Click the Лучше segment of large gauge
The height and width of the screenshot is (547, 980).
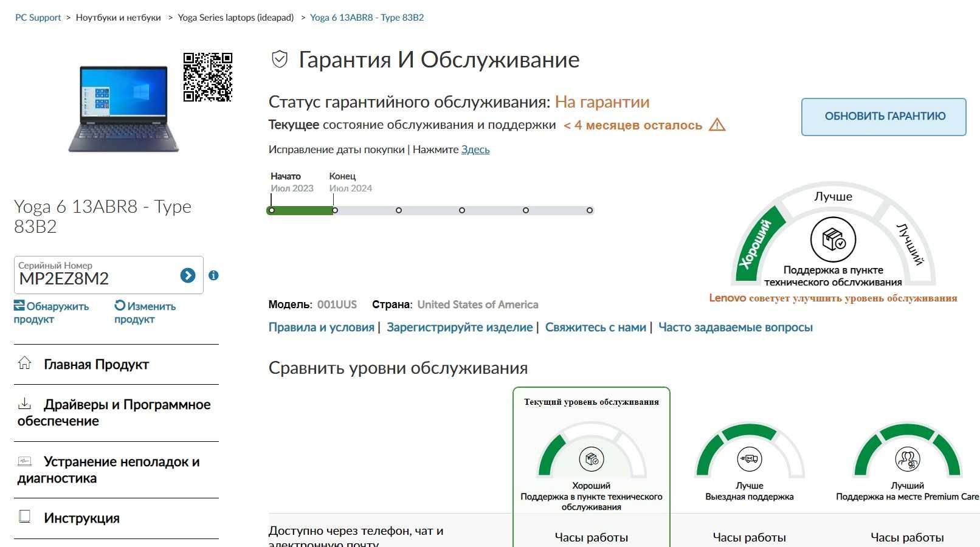833,196
